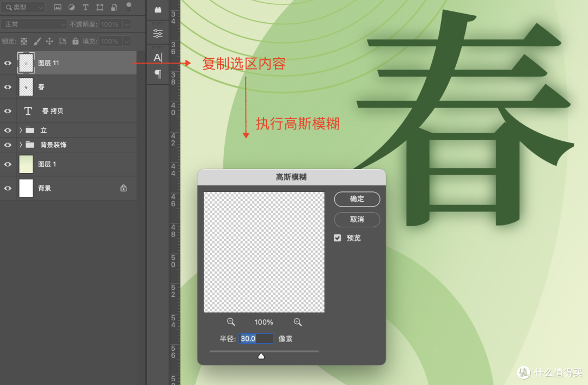The image size is (588, 385).
Task: Open the Paragraph panel icon
Action: [x=158, y=74]
